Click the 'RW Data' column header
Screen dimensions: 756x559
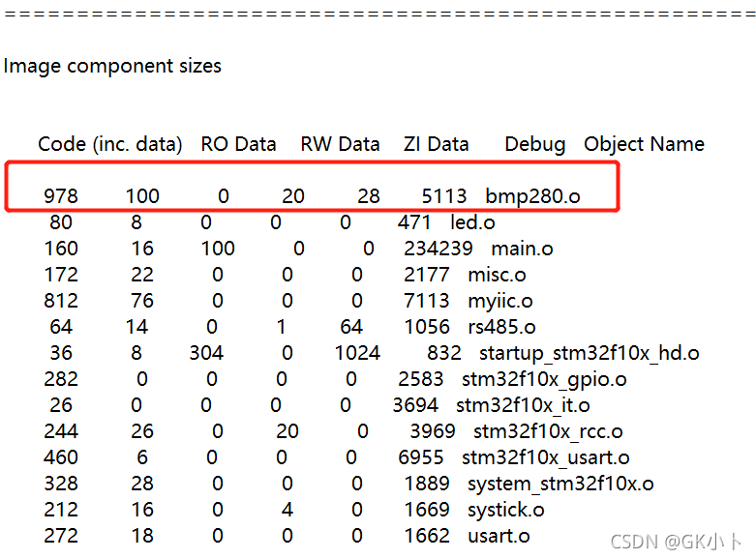[x=340, y=144]
